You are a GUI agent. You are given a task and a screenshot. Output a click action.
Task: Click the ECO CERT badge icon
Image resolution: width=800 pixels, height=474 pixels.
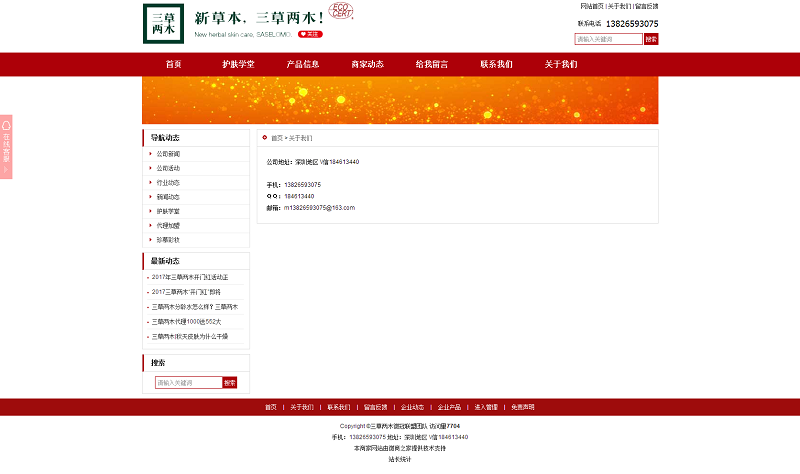tap(341, 19)
